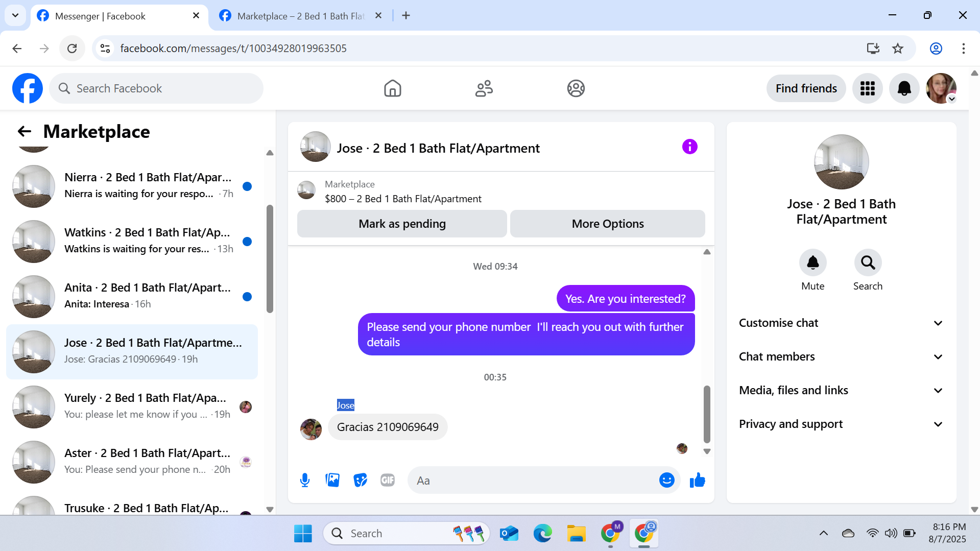The image size is (980, 551).
Task: Launch Outlook from the taskbar
Action: (x=509, y=533)
